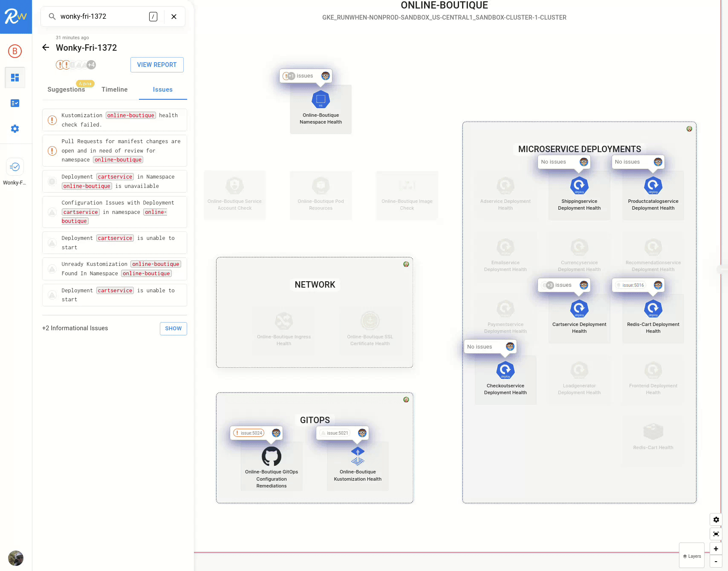The width and height of the screenshot is (728, 571).
Task: Click the GitHub icon for GitOps Remediations
Action: point(272,456)
